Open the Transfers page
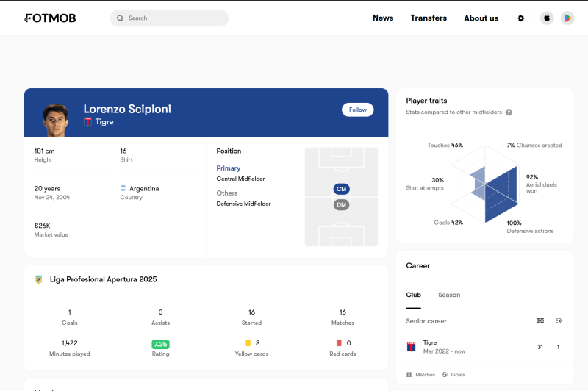 (429, 18)
